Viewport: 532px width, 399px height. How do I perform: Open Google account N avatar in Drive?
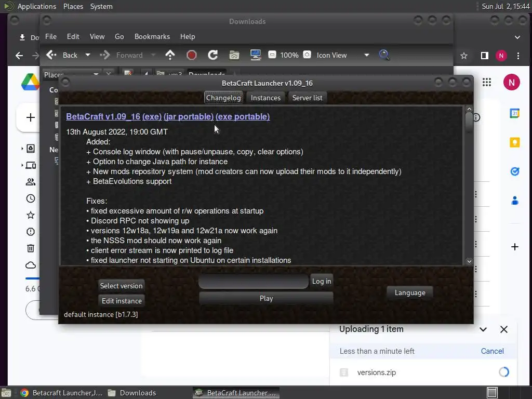[512, 82]
